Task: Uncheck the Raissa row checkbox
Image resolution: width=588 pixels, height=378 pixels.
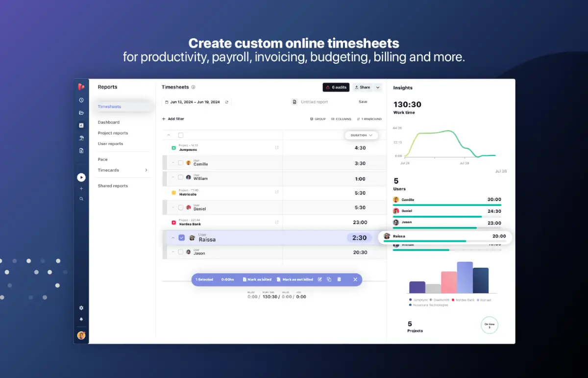Action: (181, 238)
